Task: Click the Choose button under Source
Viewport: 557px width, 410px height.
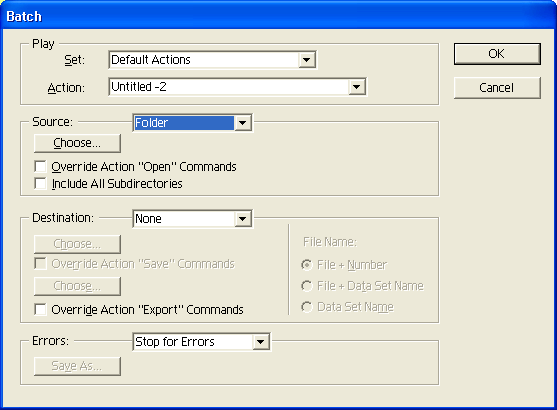Action: 77,143
